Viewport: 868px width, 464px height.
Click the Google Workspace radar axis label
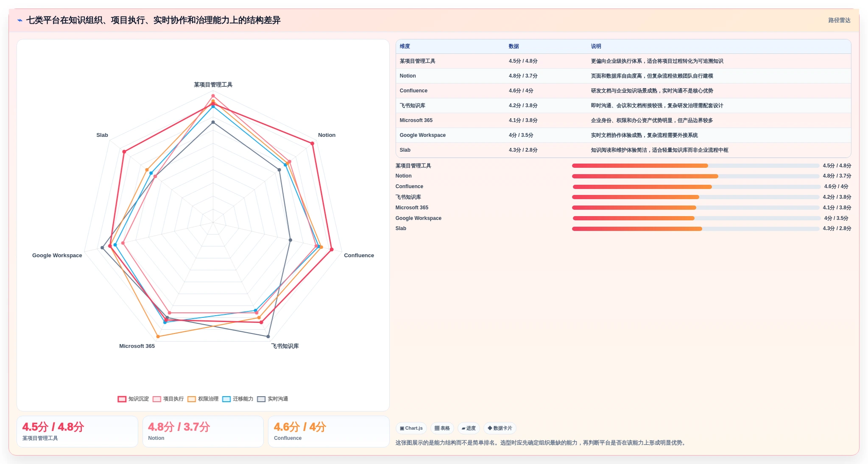point(57,256)
